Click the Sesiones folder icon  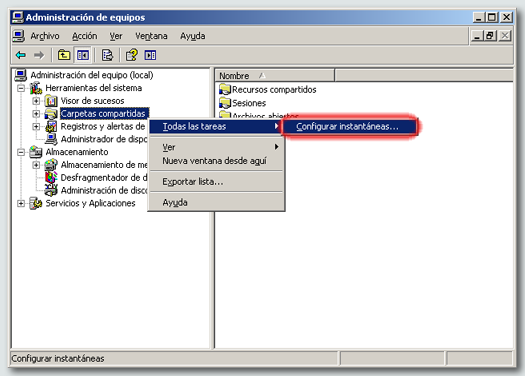[x=225, y=103]
